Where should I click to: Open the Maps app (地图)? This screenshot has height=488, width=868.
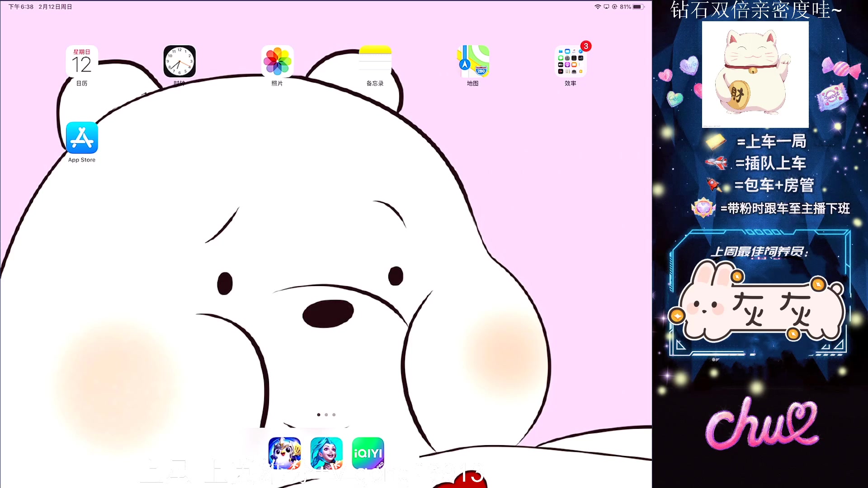(472, 61)
